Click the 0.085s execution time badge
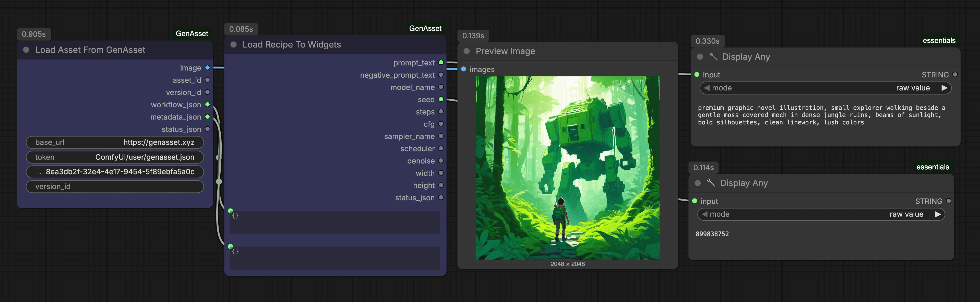The image size is (980, 302). 241,29
